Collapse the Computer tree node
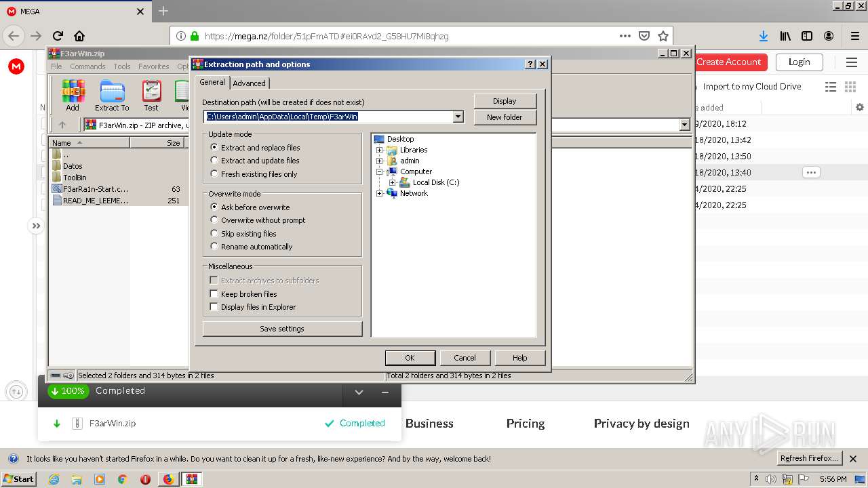868x488 pixels. coord(380,171)
